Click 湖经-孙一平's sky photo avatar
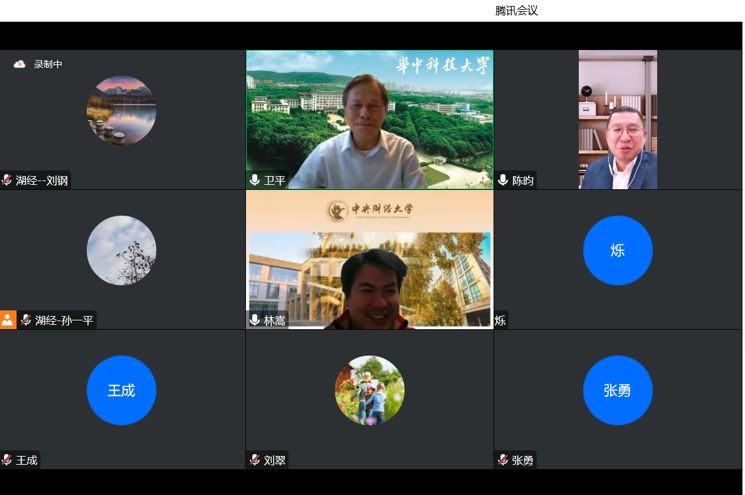Image resolution: width=745 pixels, height=495 pixels. point(121,250)
